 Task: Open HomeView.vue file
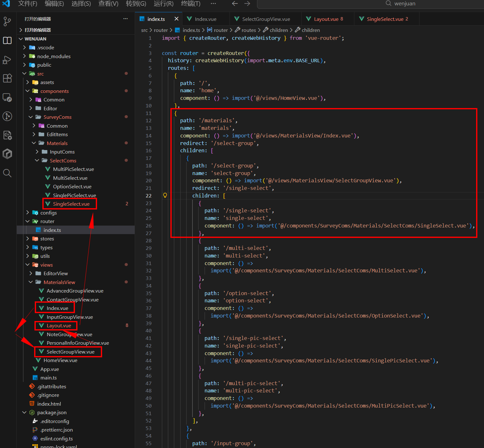[76, 360]
